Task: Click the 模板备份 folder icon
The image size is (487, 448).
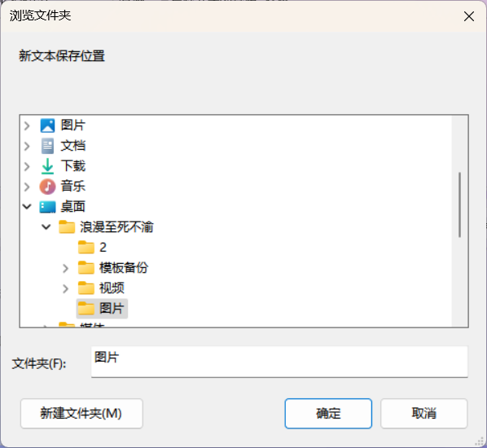Action: [x=86, y=268]
